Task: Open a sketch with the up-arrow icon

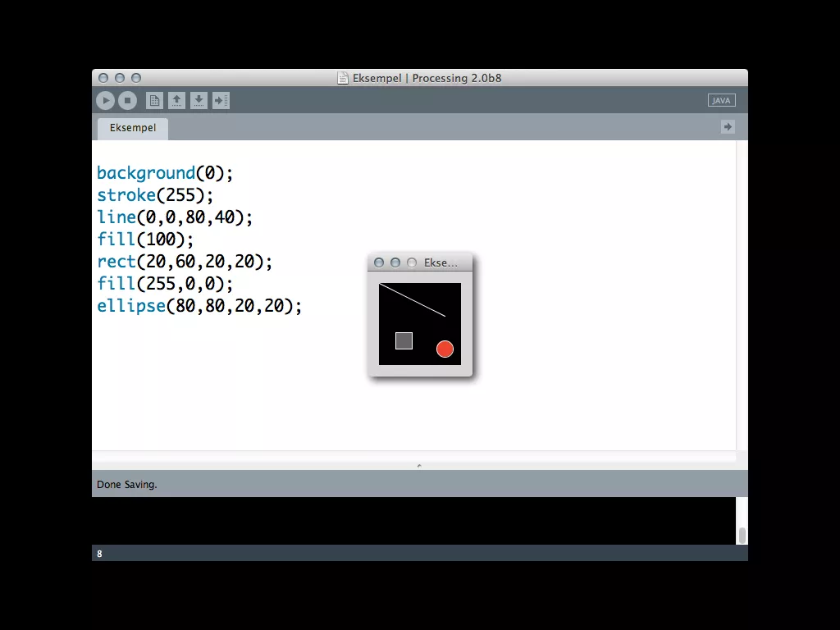Action: (176, 100)
